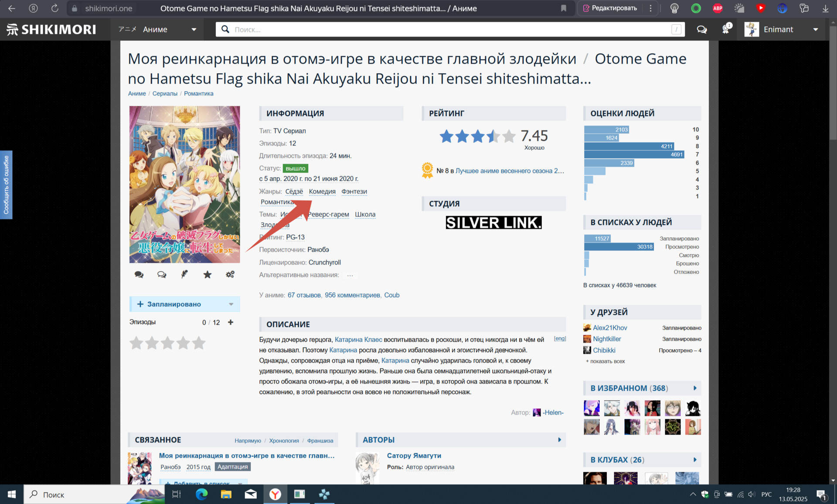This screenshot has height=504, width=837.
Task: Expand the В избранном section arrow
Action: [695, 388]
